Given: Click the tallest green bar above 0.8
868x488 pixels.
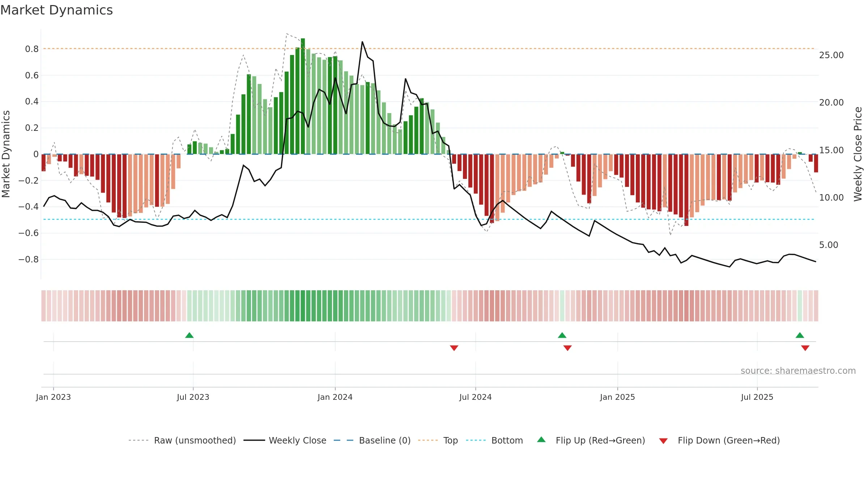Looking at the screenshot, I should pyautogui.click(x=303, y=96).
